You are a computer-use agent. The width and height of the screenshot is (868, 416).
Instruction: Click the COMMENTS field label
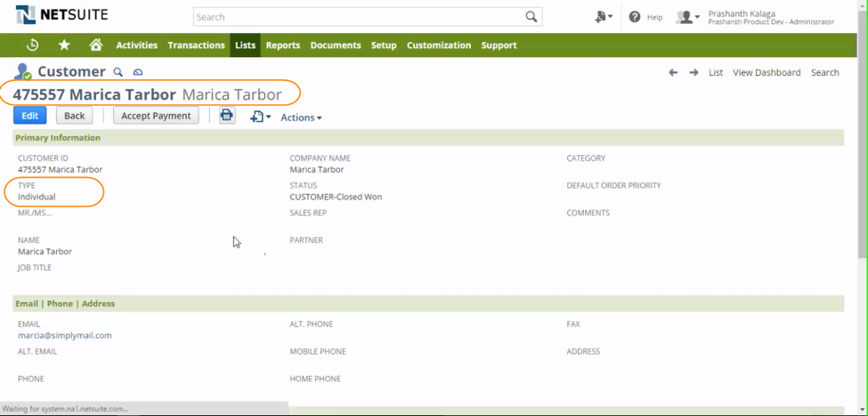pyautogui.click(x=588, y=213)
